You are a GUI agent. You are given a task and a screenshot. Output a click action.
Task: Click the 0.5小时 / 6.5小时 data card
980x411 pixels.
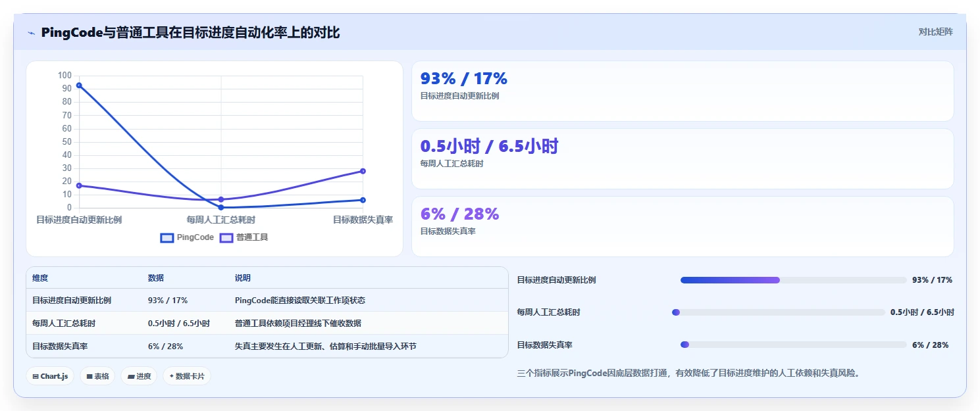(x=683, y=159)
